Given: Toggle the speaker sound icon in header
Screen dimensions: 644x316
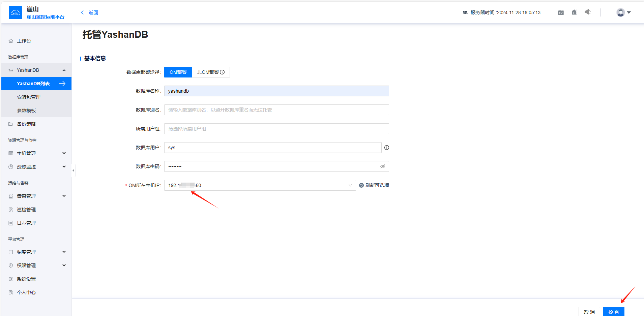Looking at the screenshot, I should pos(588,12).
